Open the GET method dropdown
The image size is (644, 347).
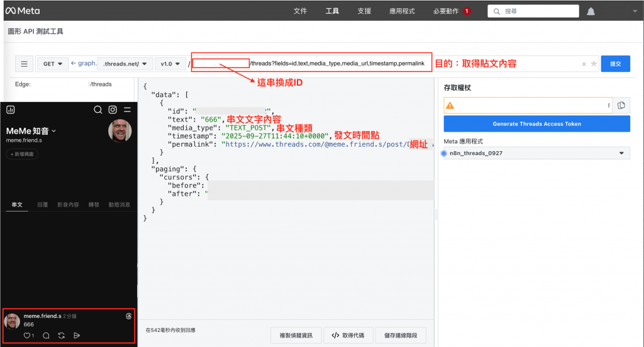click(x=53, y=64)
